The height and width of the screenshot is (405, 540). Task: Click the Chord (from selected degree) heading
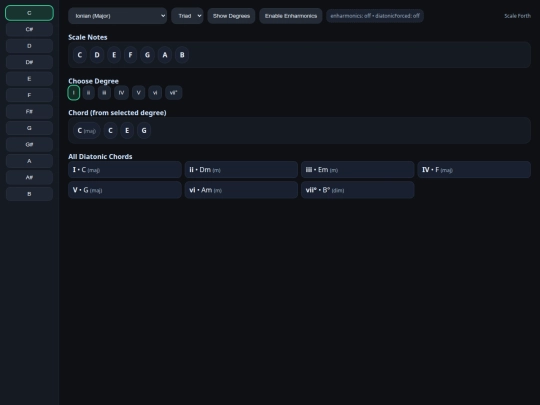pos(117,113)
